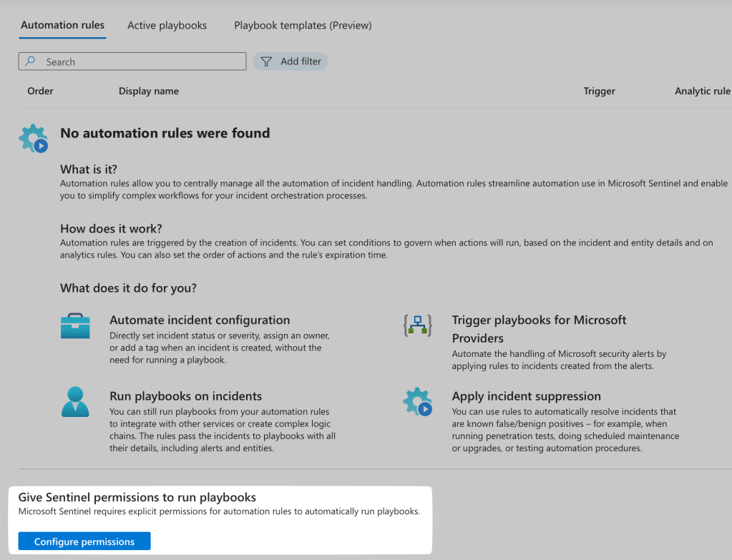The width and height of the screenshot is (732, 560).
Task: Click the Trigger playbooks network braces icon
Action: [418, 326]
